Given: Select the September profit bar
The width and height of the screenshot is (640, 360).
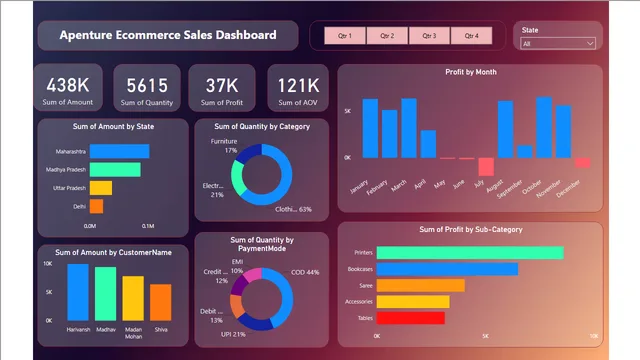Looking at the screenshot, I should [524, 152].
